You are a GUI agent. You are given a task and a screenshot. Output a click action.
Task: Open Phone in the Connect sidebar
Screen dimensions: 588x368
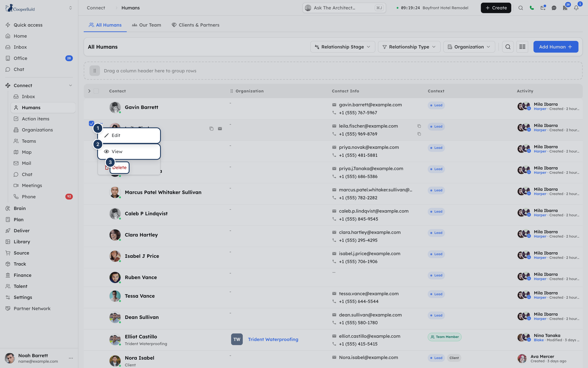pos(29,196)
